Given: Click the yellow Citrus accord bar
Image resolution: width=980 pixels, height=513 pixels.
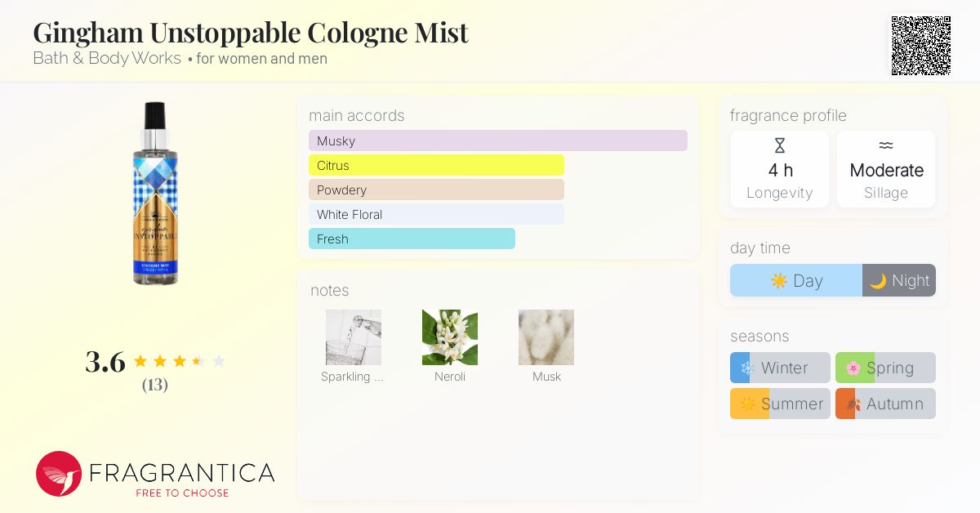Looking at the screenshot, I should click(x=436, y=165).
